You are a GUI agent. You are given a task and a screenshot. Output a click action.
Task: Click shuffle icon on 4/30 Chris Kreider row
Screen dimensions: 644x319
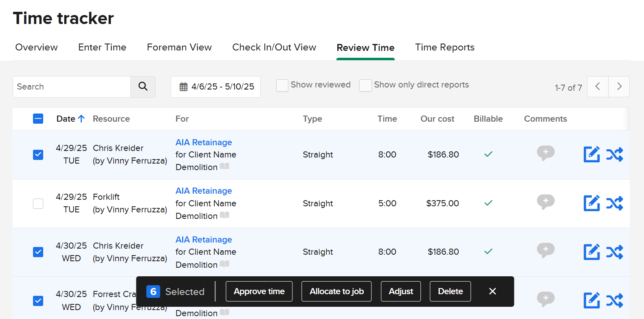[x=614, y=252]
